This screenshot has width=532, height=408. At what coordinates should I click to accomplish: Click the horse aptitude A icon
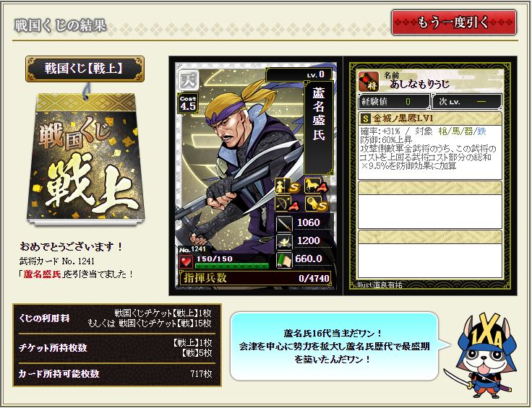click(x=316, y=186)
